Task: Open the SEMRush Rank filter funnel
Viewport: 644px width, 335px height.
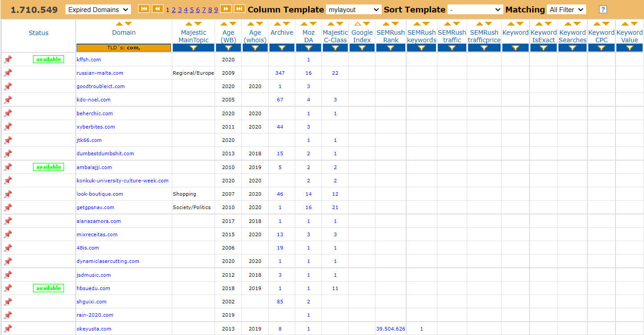Action: 390,48
